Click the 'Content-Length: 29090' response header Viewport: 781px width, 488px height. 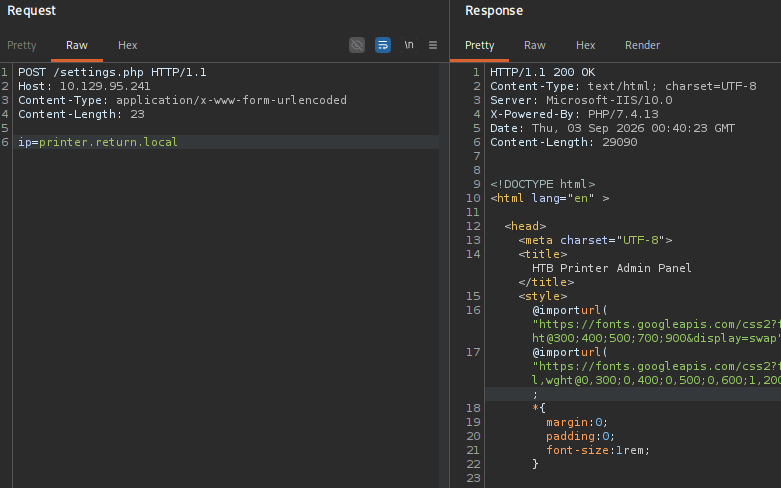click(x=564, y=142)
